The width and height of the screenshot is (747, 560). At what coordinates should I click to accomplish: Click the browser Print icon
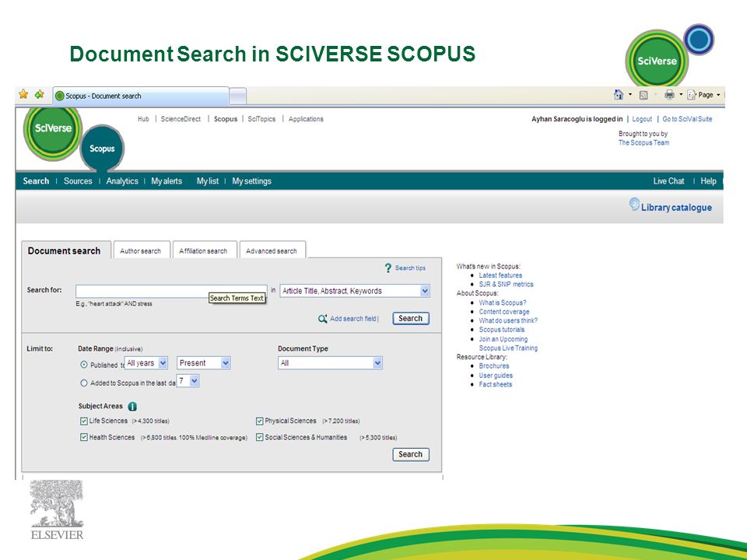[669, 95]
